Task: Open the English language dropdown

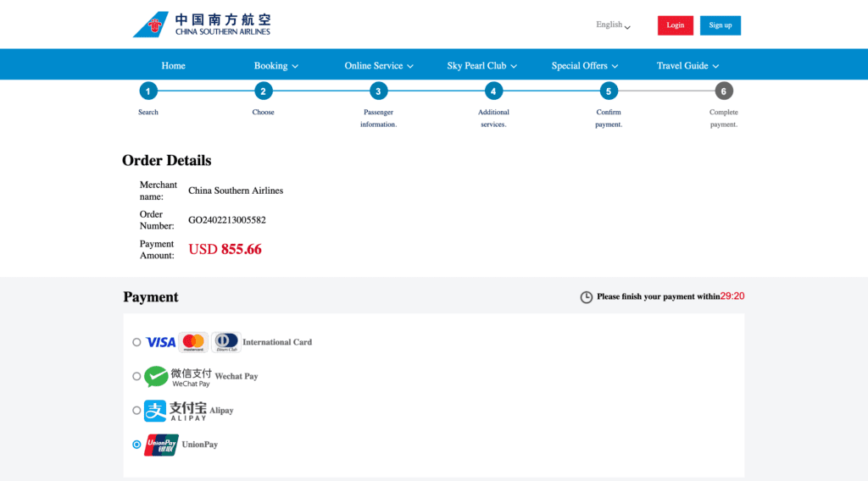Action: click(613, 25)
